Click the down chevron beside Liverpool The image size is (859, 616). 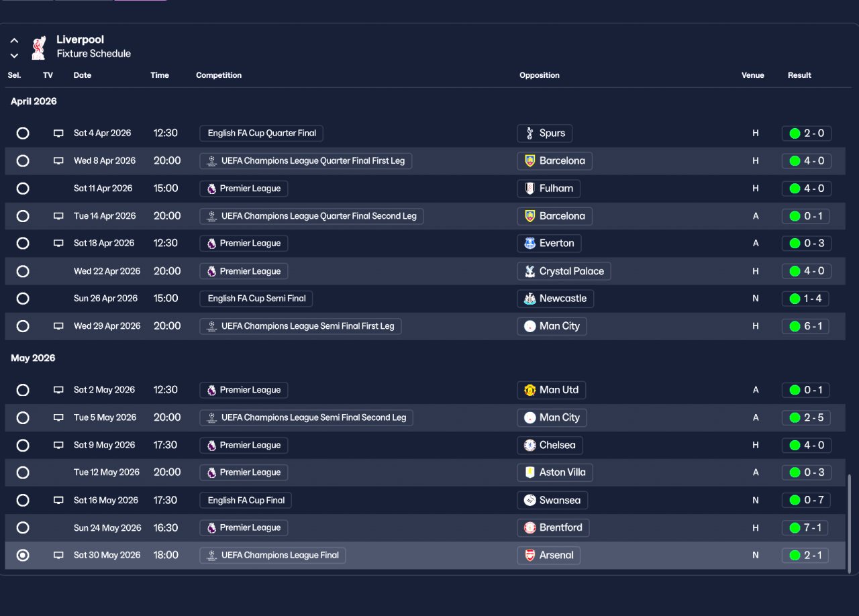coord(14,56)
